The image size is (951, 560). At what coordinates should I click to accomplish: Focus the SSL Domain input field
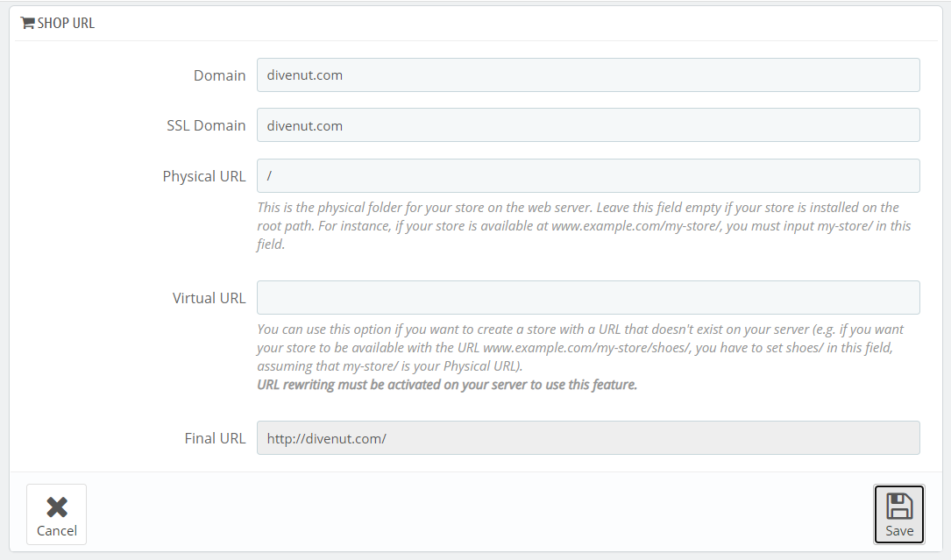pyautogui.click(x=587, y=125)
